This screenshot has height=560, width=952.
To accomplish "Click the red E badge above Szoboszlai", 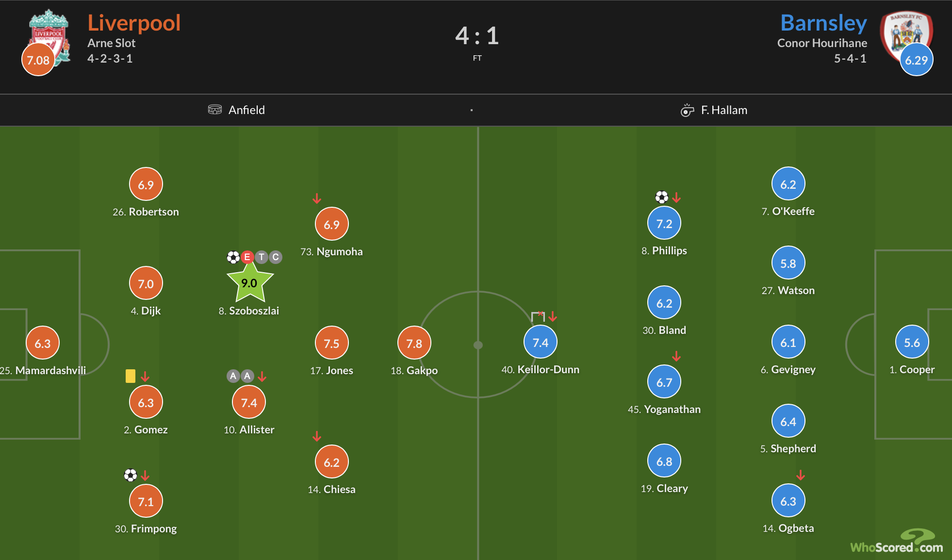I will pos(247,257).
